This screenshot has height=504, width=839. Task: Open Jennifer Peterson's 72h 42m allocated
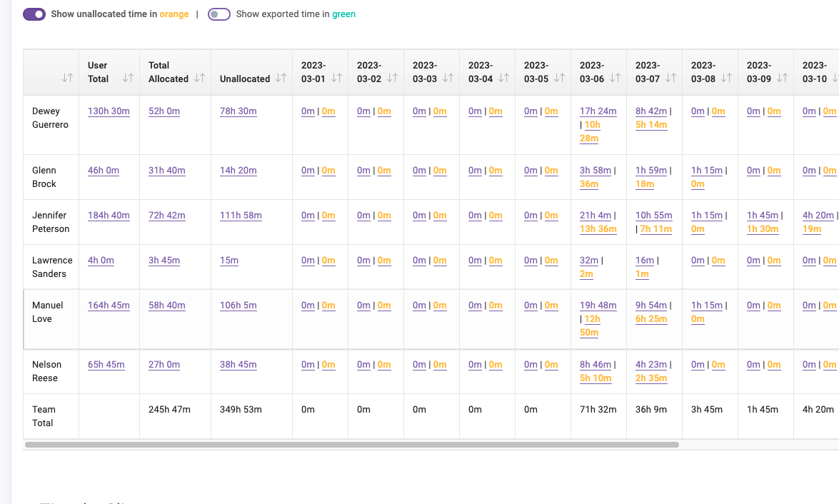tap(167, 216)
